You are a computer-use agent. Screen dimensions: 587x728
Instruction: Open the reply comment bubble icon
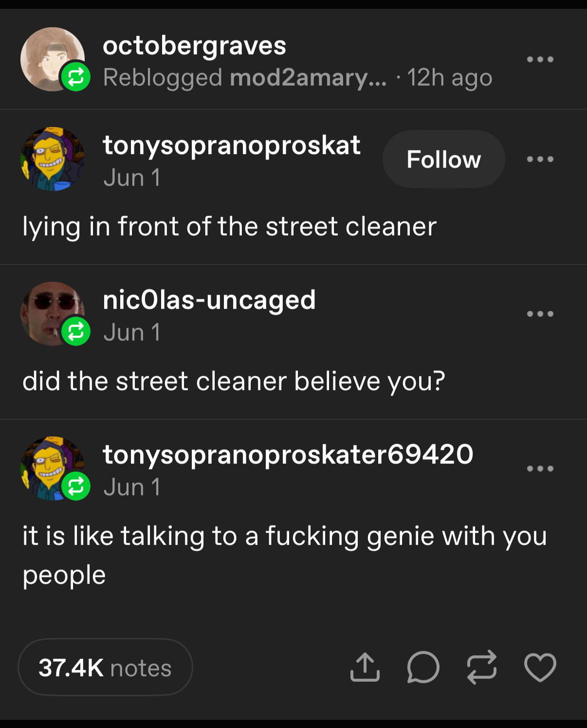coord(423,667)
